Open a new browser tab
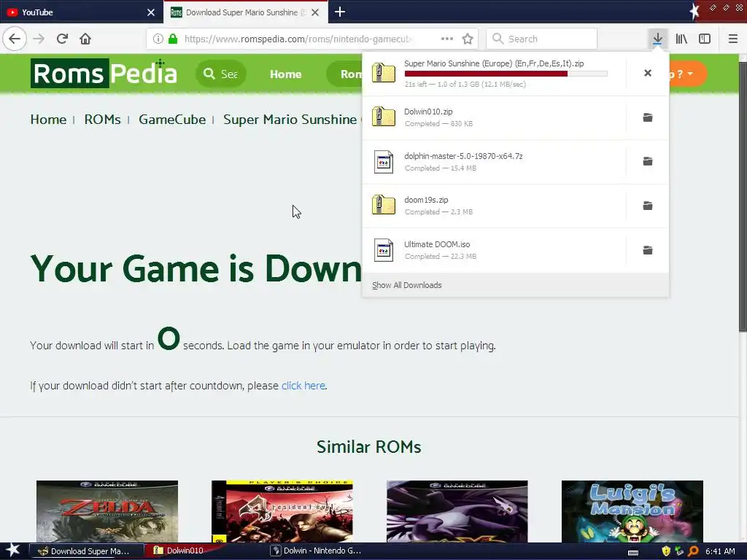Image resolution: width=747 pixels, height=560 pixels. [340, 12]
